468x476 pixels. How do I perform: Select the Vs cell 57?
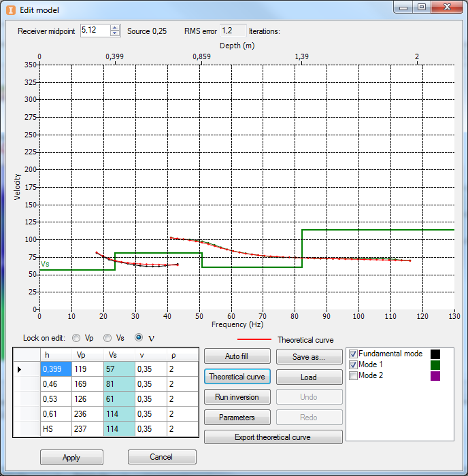coord(119,369)
